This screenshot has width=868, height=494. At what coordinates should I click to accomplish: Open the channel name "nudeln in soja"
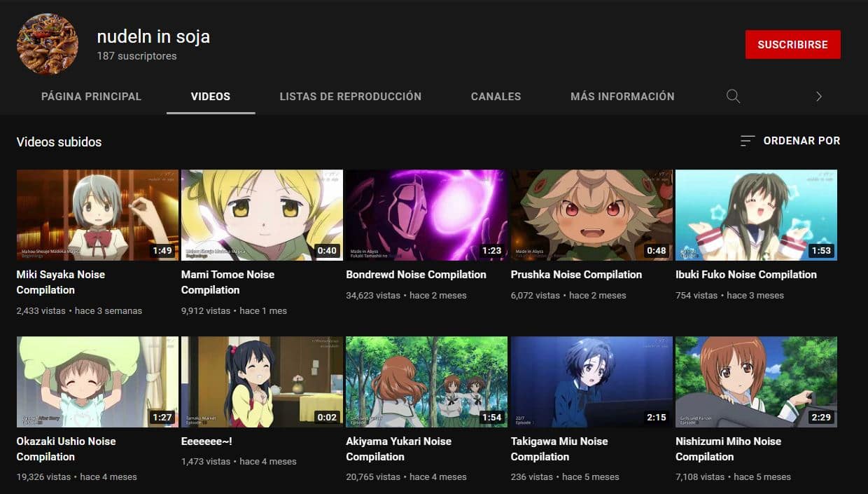pyautogui.click(x=153, y=36)
